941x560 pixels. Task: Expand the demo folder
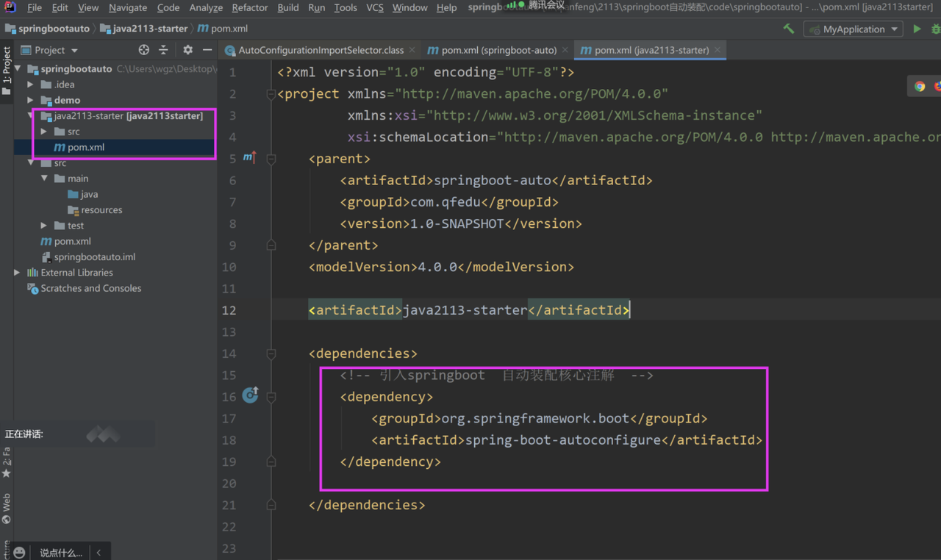tap(31, 100)
